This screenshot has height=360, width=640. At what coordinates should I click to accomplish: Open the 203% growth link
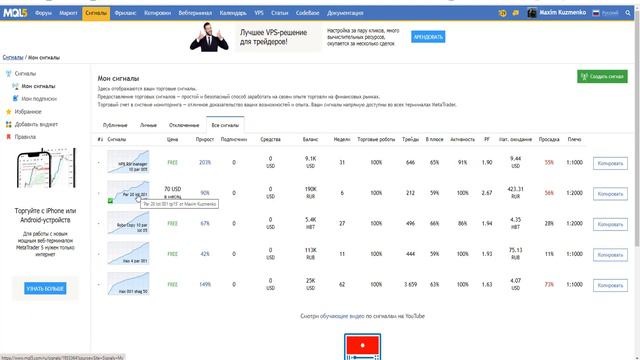(x=205, y=162)
